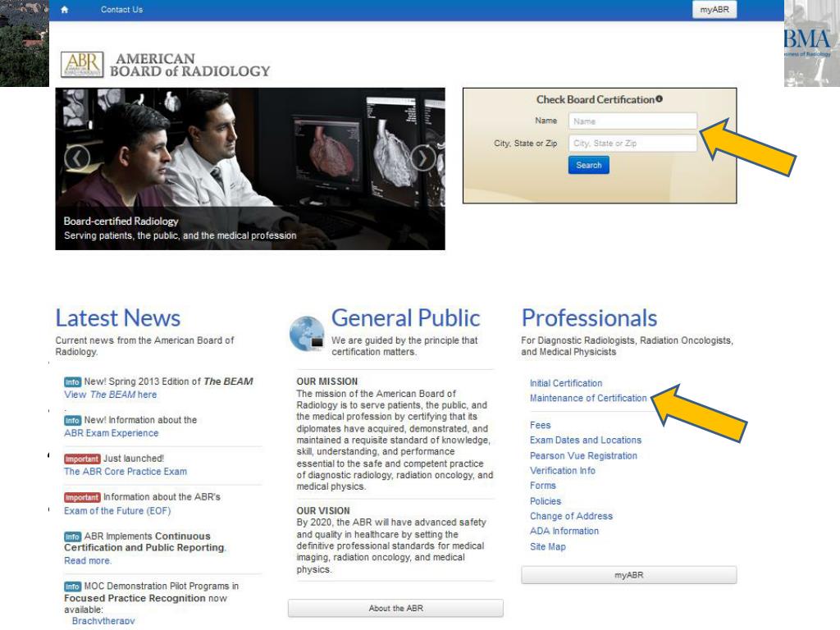Click myABR in the top blue bar

click(713, 10)
